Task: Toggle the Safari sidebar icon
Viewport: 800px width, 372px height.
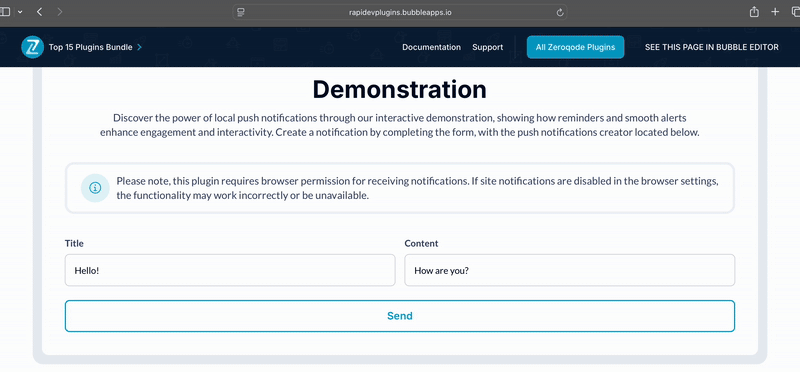Action: tap(5, 12)
